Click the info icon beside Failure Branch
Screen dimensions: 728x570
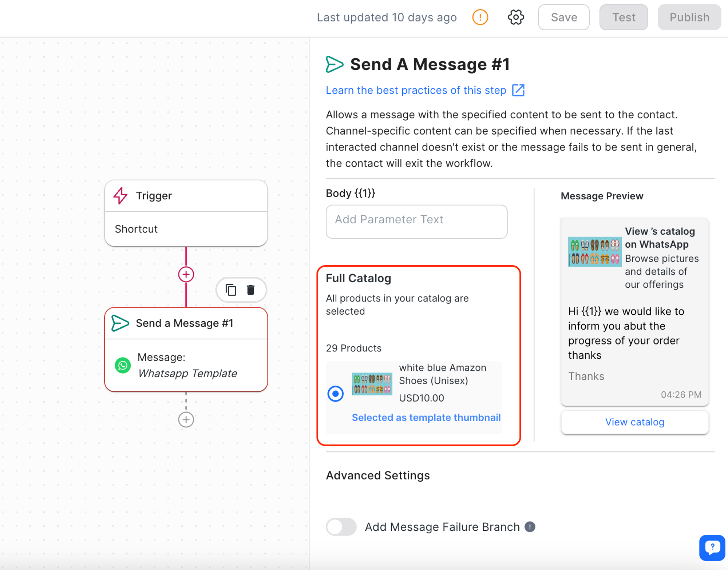tap(530, 527)
